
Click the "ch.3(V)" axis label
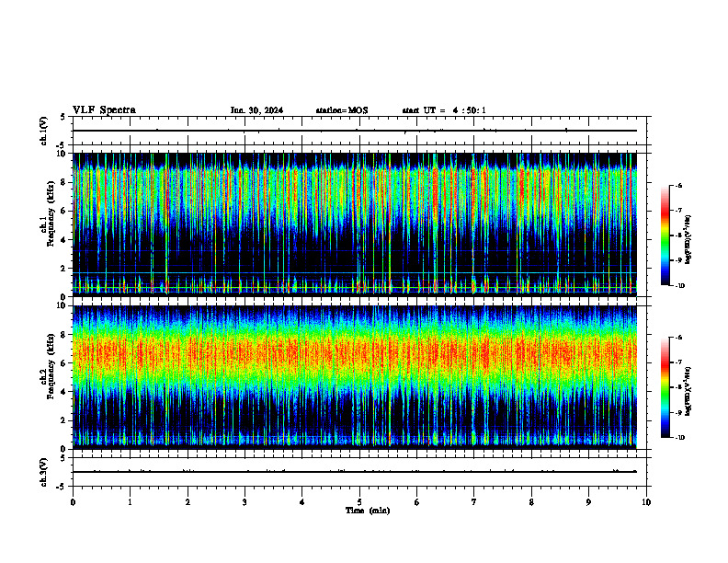click(43, 472)
